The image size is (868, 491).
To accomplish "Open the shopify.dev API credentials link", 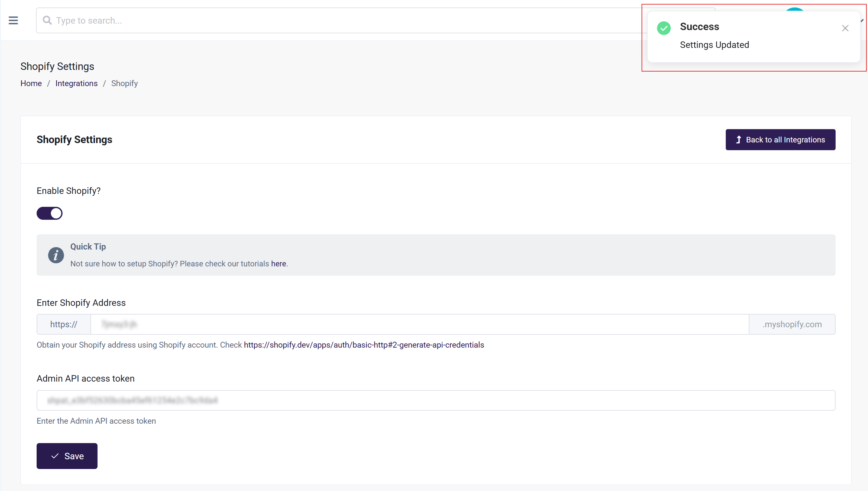I will [x=364, y=345].
